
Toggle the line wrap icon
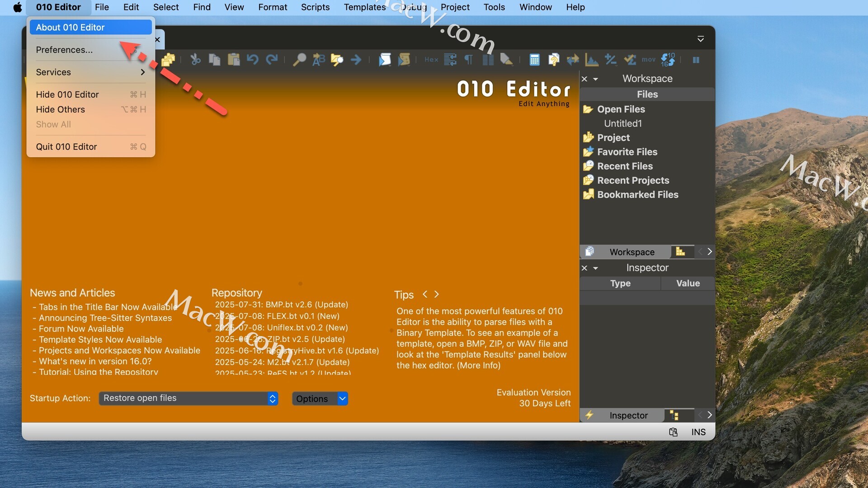450,60
